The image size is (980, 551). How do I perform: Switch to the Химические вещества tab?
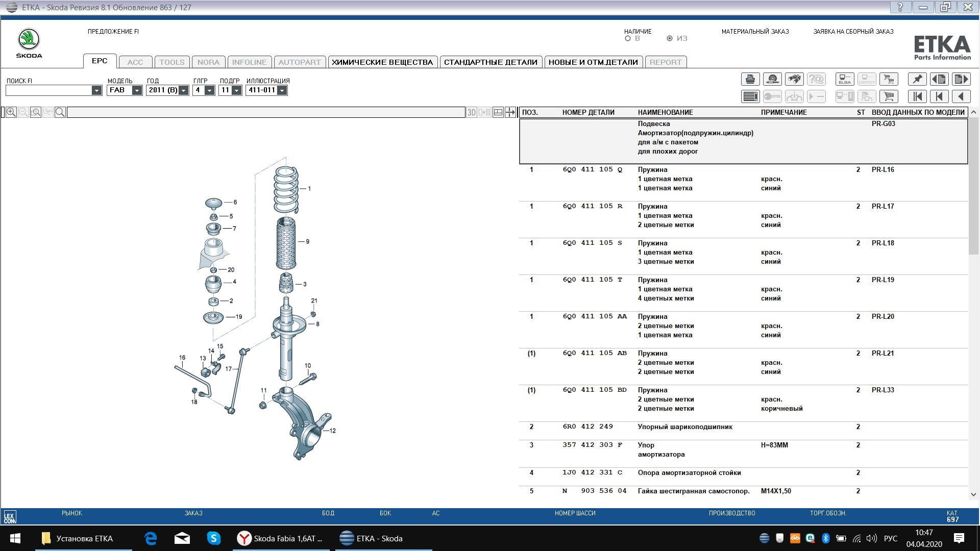pyautogui.click(x=382, y=62)
